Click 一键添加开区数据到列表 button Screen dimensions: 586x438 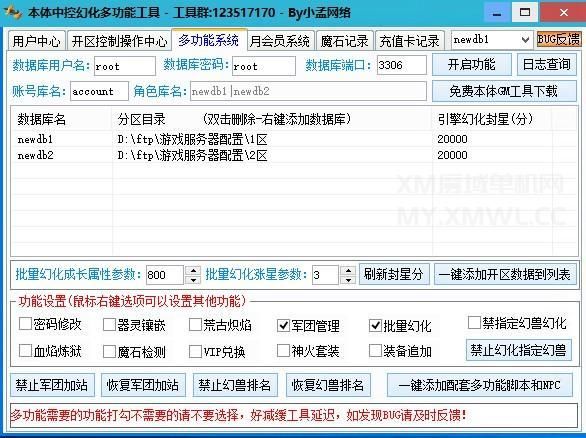coord(505,274)
